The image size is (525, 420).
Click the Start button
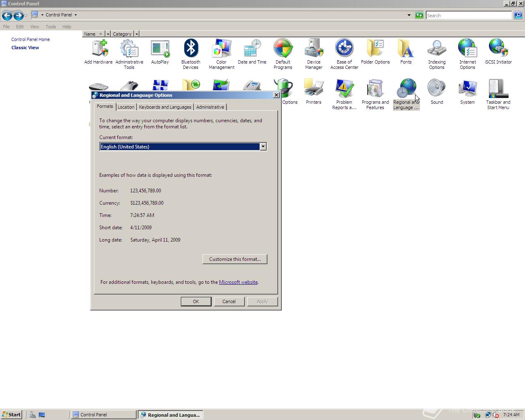click(x=11, y=415)
